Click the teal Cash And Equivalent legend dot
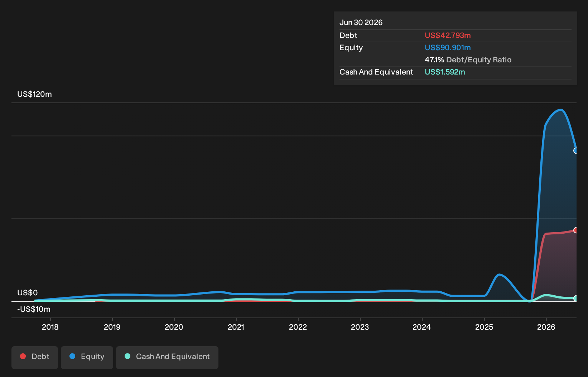Screen dimensions: 588x377 click(x=127, y=356)
